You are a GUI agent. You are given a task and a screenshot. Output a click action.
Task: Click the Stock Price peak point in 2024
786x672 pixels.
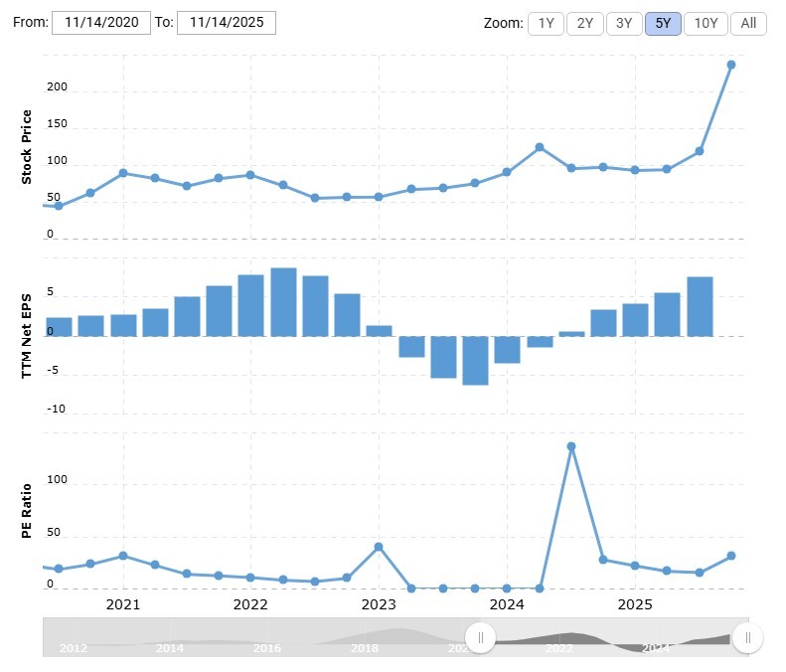[x=540, y=147]
